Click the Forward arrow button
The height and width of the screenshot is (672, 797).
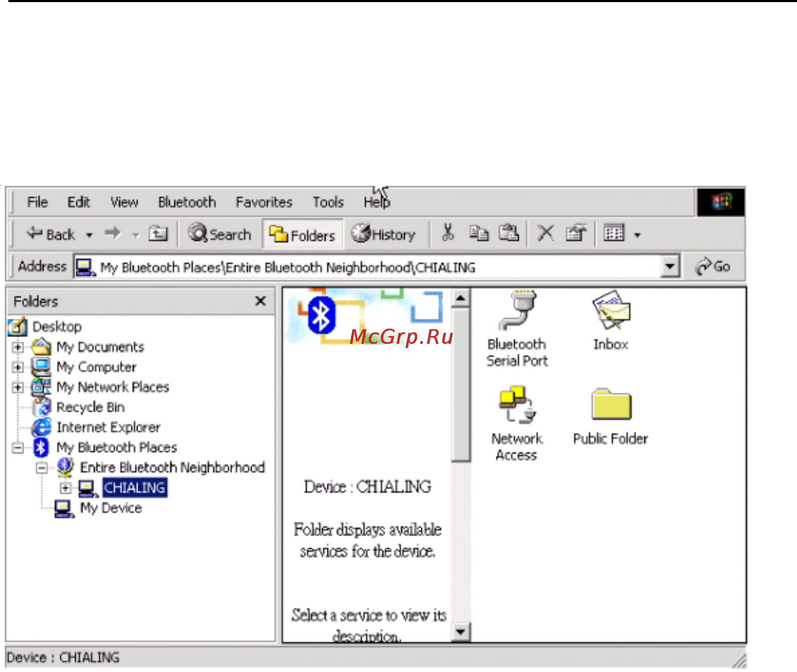pyautogui.click(x=113, y=234)
